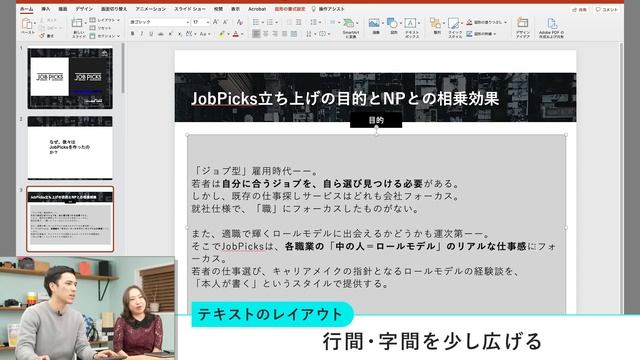Click the bulleted list icon
Image resolution: width=640 pixels, height=360 pixels.
click(x=256, y=22)
